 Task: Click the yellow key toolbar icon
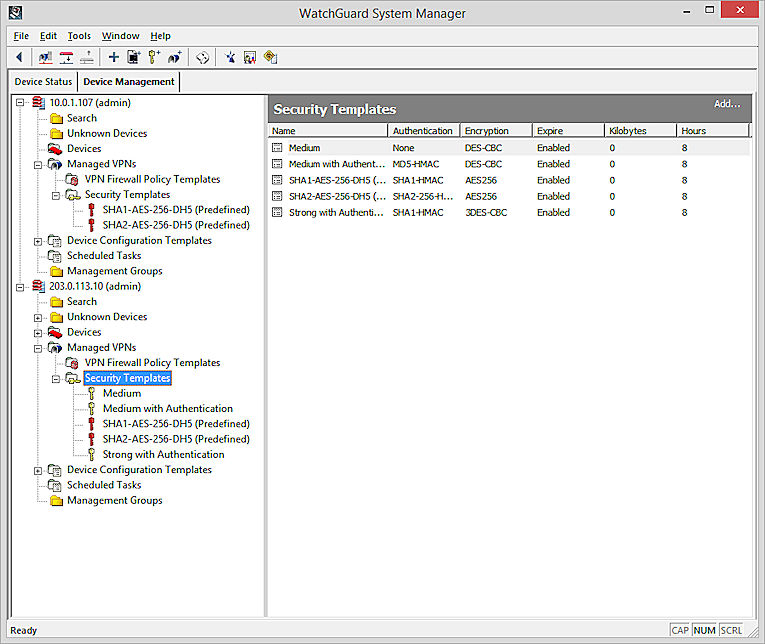point(154,58)
